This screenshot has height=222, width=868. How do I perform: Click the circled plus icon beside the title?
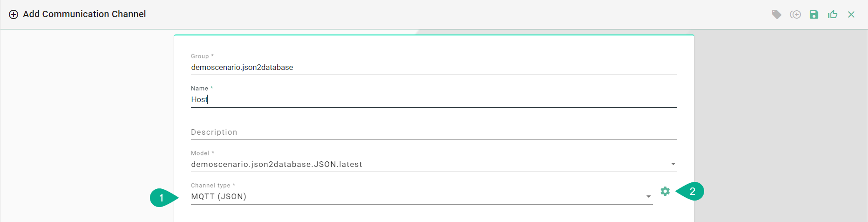[14, 14]
